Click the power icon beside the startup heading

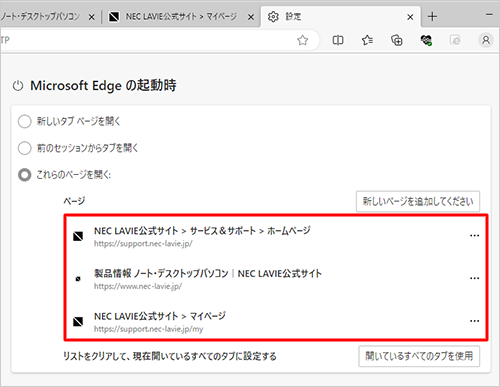[x=18, y=86]
